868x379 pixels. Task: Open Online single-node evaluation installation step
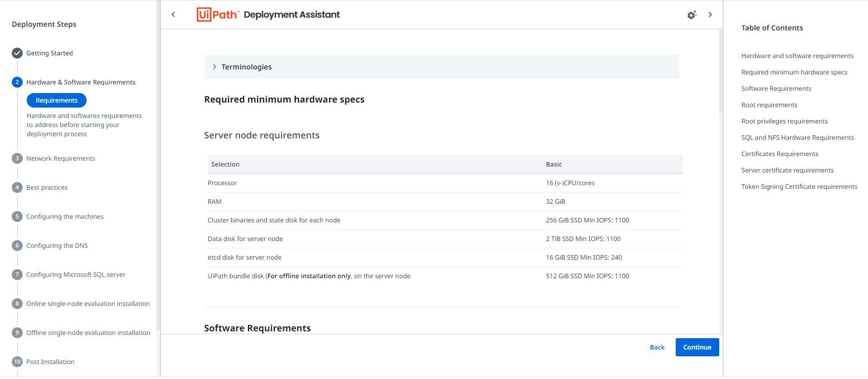pyautogui.click(x=88, y=304)
